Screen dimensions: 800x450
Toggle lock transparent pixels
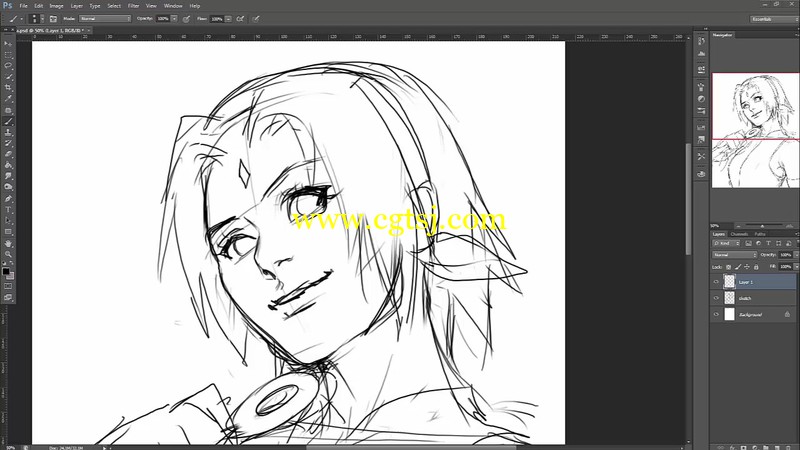(x=729, y=267)
